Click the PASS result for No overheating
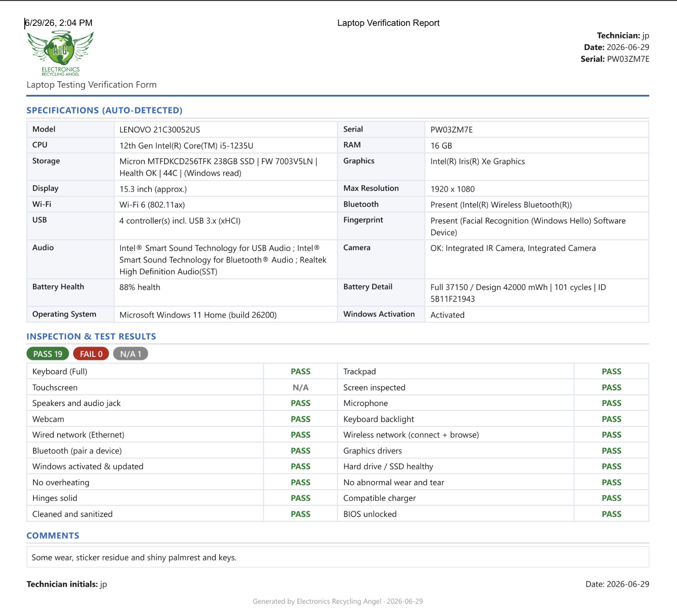Screen dimensions: 677x616 300,482
